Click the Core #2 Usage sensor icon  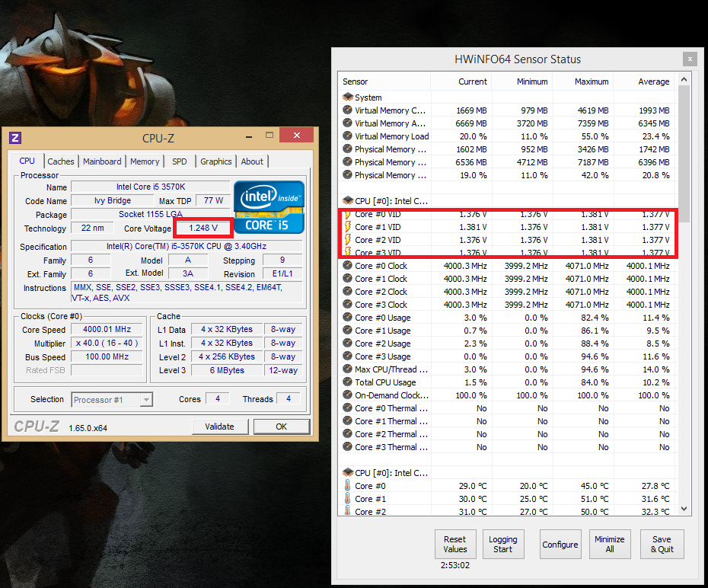pyautogui.click(x=347, y=343)
